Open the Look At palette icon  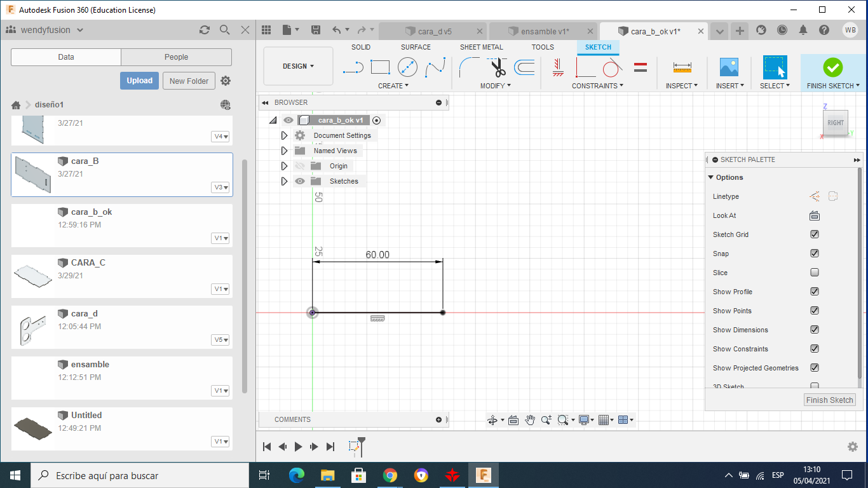click(815, 215)
